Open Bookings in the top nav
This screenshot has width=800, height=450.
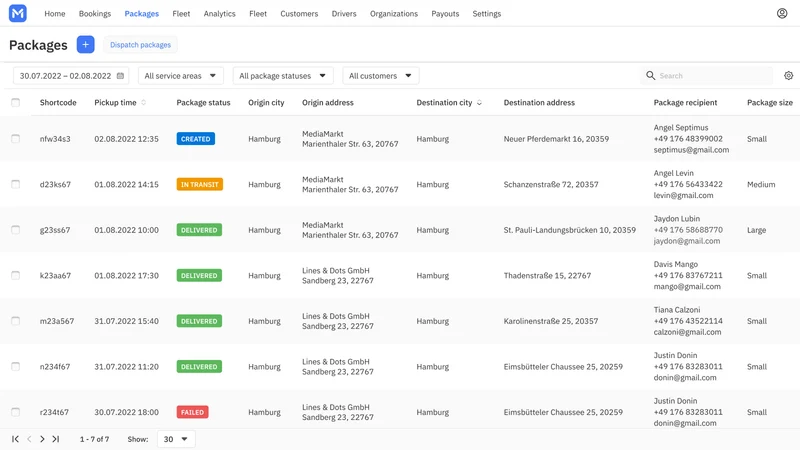click(x=95, y=14)
